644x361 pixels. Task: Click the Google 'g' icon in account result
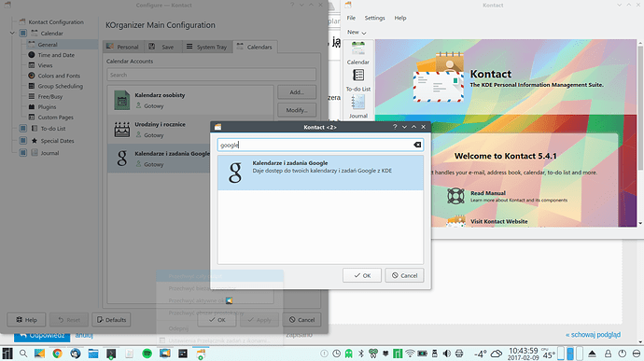pos(235,173)
